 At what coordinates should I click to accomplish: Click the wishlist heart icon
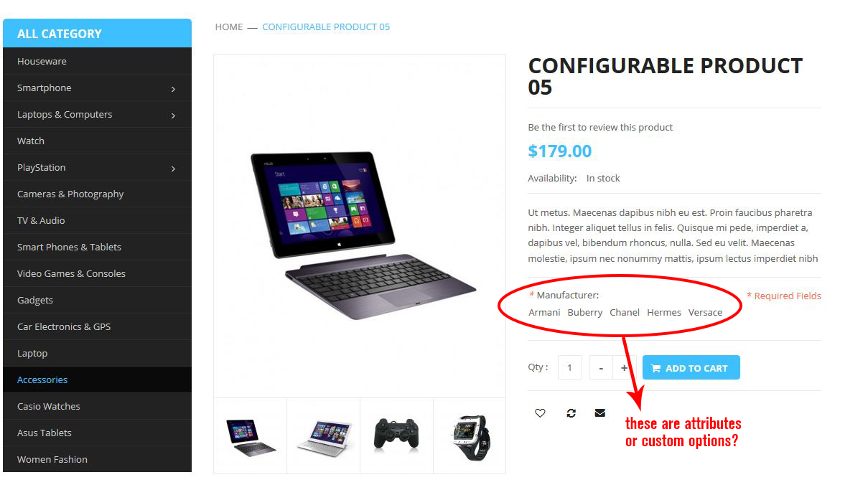tap(540, 413)
